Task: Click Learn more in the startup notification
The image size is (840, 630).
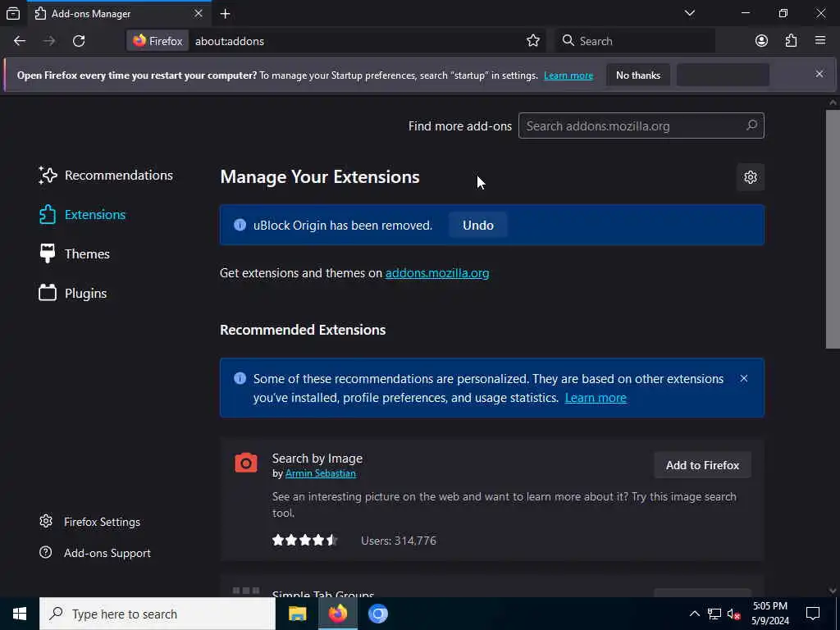Action: tap(568, 75)
